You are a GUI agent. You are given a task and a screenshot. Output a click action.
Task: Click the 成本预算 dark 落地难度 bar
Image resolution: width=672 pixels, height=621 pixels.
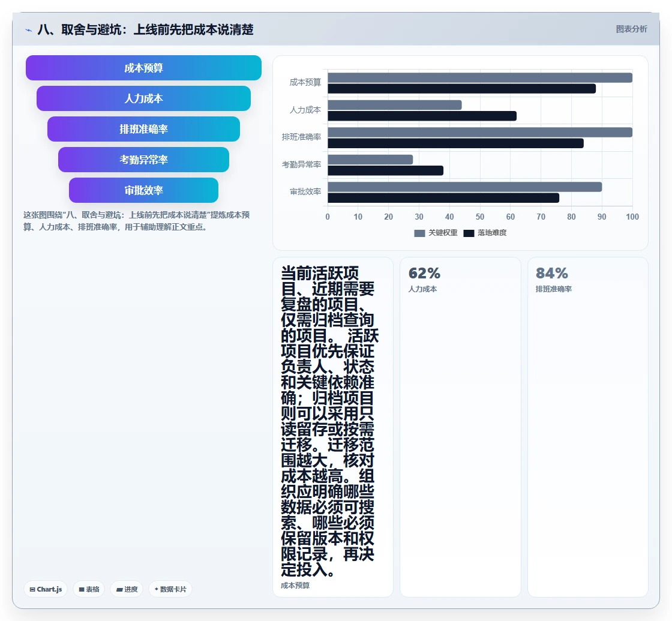[461, 89]
